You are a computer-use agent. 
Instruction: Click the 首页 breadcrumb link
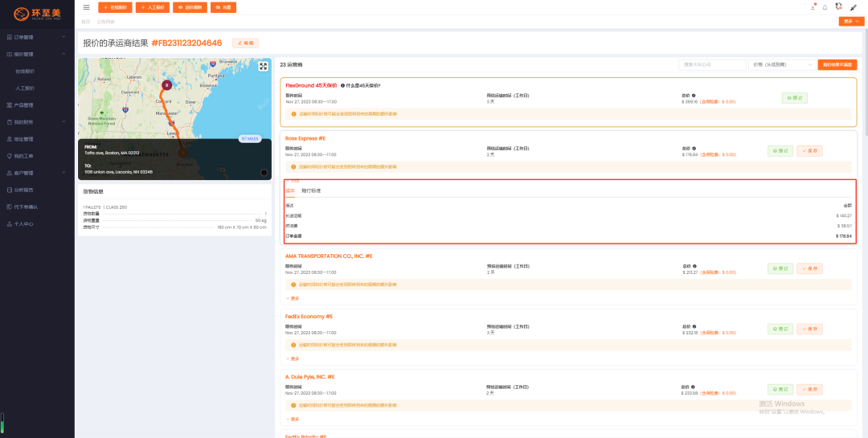pos(85,22)
